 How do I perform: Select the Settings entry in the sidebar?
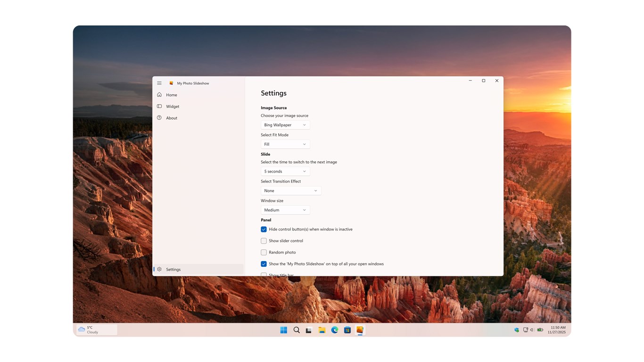173,269
